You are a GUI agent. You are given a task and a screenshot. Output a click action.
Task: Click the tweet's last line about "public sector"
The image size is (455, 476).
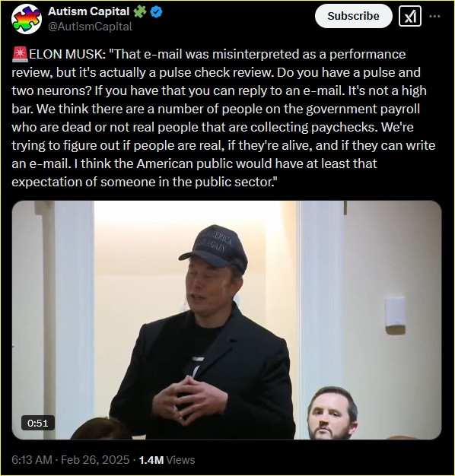[x=145, y=182]
